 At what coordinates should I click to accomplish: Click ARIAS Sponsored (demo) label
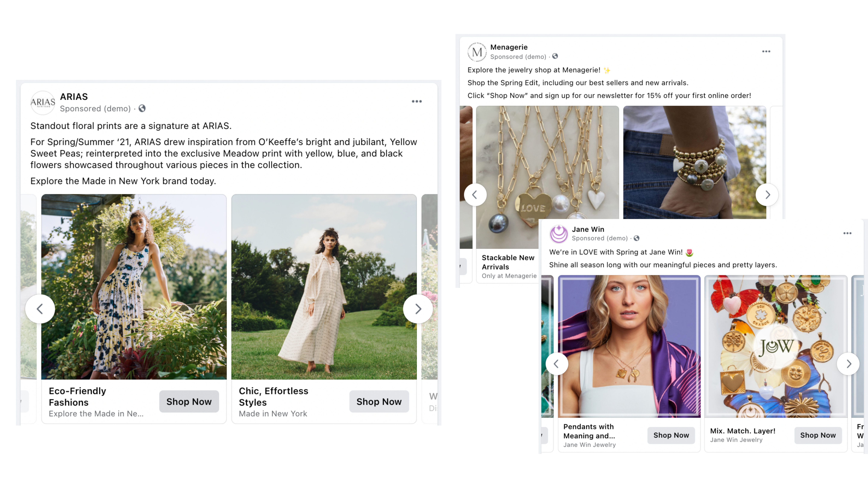(95, 108)
